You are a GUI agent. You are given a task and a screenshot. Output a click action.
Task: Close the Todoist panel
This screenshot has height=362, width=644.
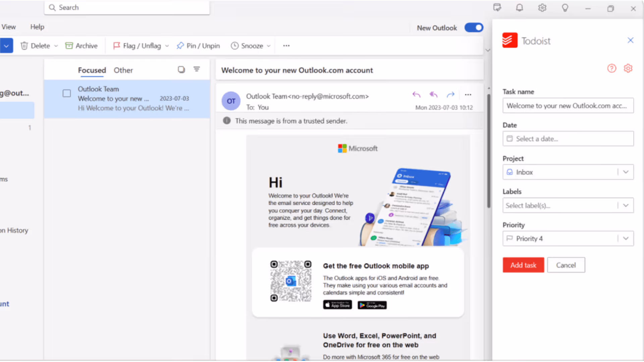pos(631,40)
